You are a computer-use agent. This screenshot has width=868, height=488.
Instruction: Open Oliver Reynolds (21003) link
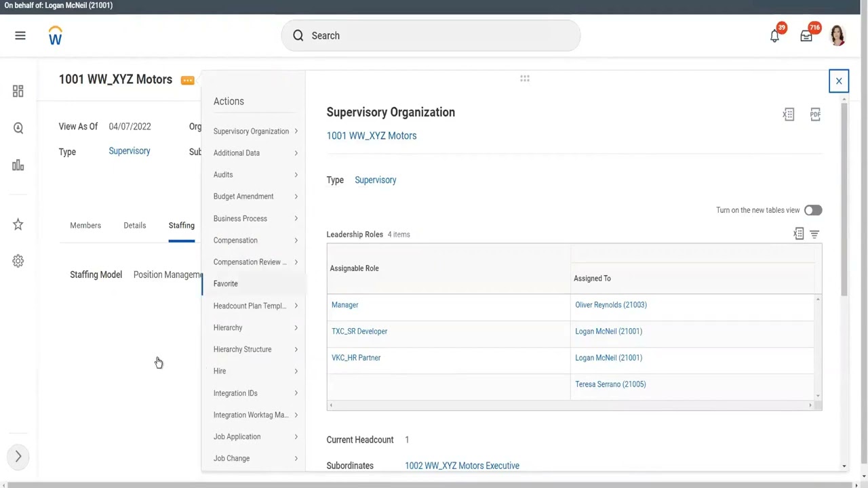click(611, 305)
